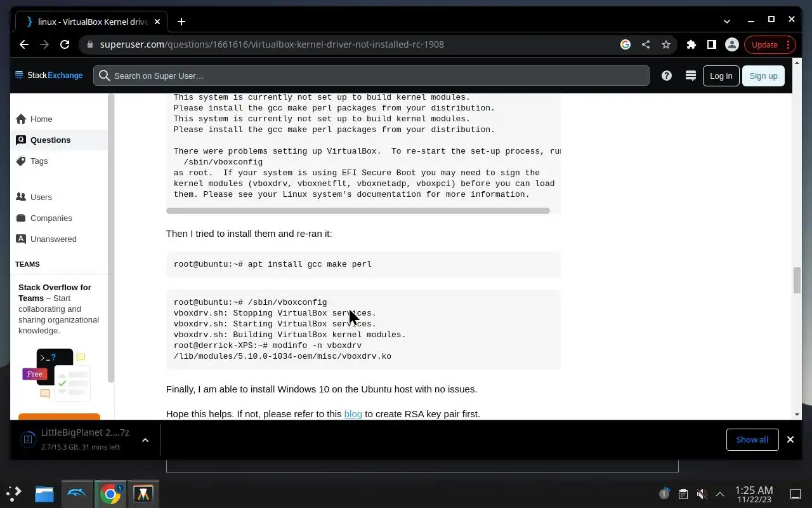Viewport: 812px width, 508px height.
Task: Click the red Update button
Action: click(764, 44)
